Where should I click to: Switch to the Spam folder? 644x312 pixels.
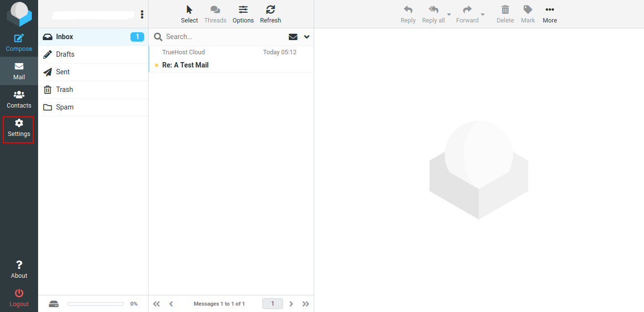coord(64,107)
